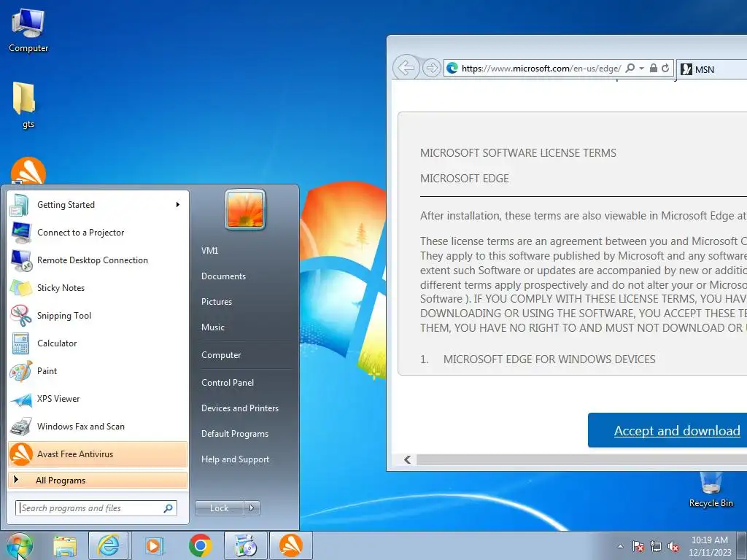Click the Start menu search magnifier
747x560 pixels.
[x=169, y=508]
